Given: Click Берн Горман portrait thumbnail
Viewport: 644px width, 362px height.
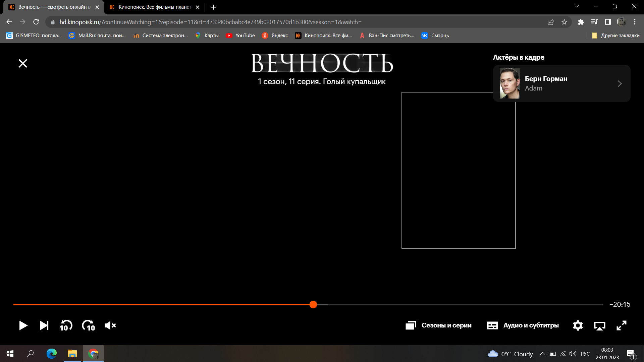Looking at the screenshot, I should pyautogui.click(x=509, y=83).
